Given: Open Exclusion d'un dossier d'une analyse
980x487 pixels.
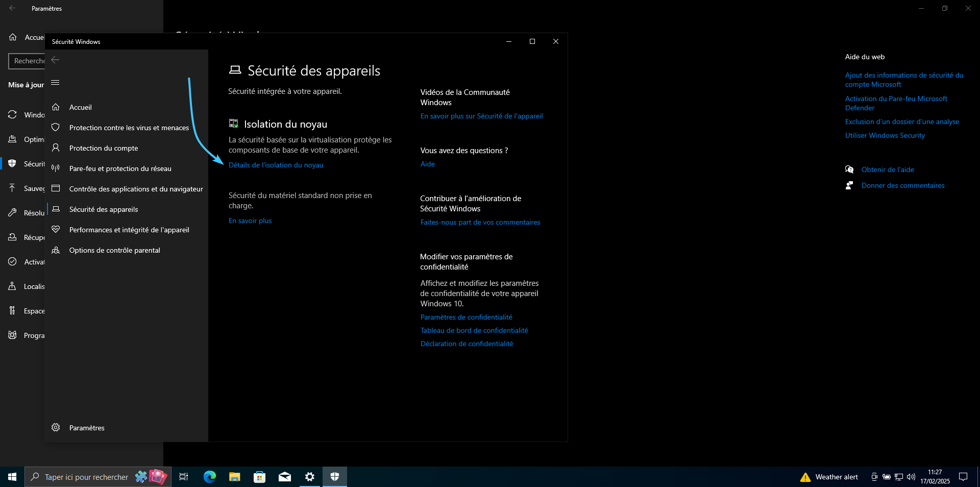Looking at the screenshot, I should (902, 121).
